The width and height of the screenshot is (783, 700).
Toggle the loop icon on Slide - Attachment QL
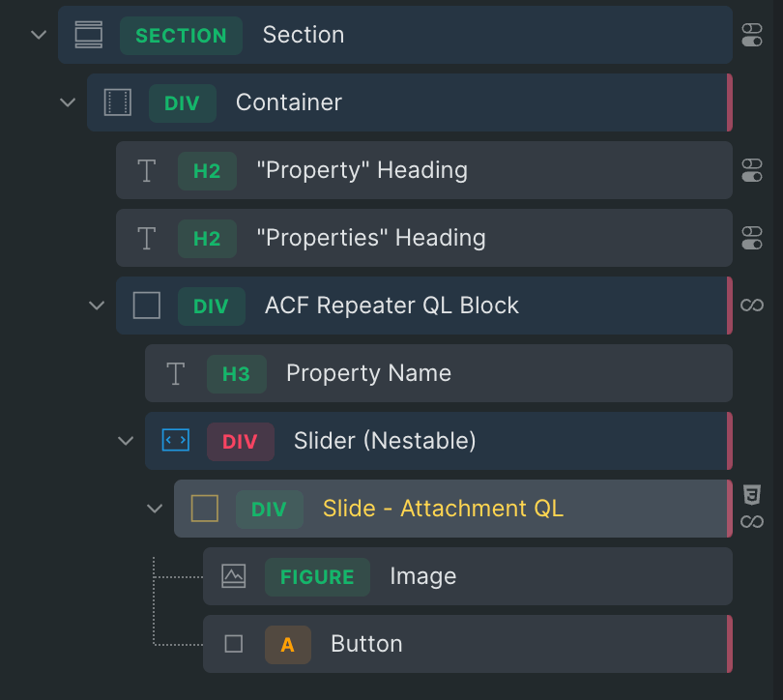[x=752, y=522]
